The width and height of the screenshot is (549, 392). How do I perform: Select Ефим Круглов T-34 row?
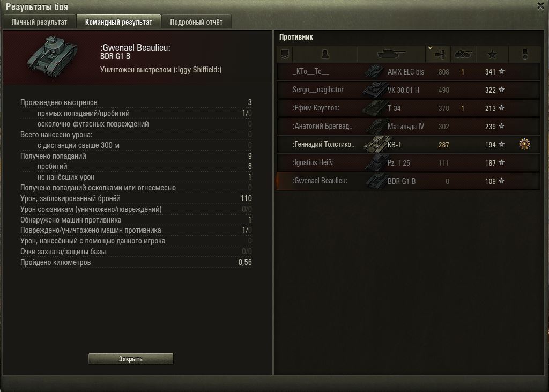(x=409, y=108)
